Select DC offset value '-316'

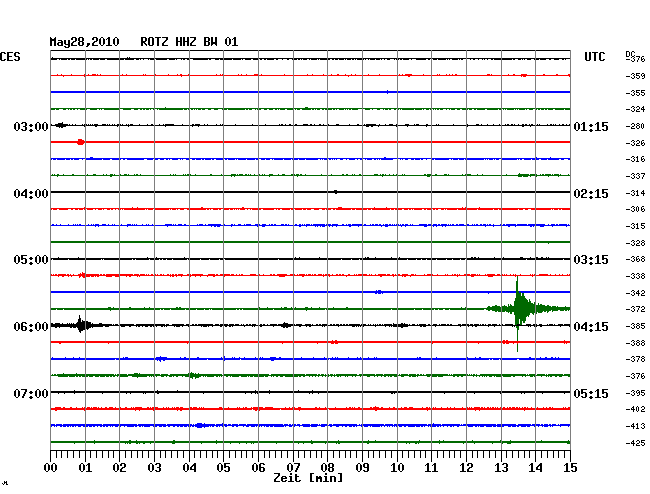[x=635, y=159]
